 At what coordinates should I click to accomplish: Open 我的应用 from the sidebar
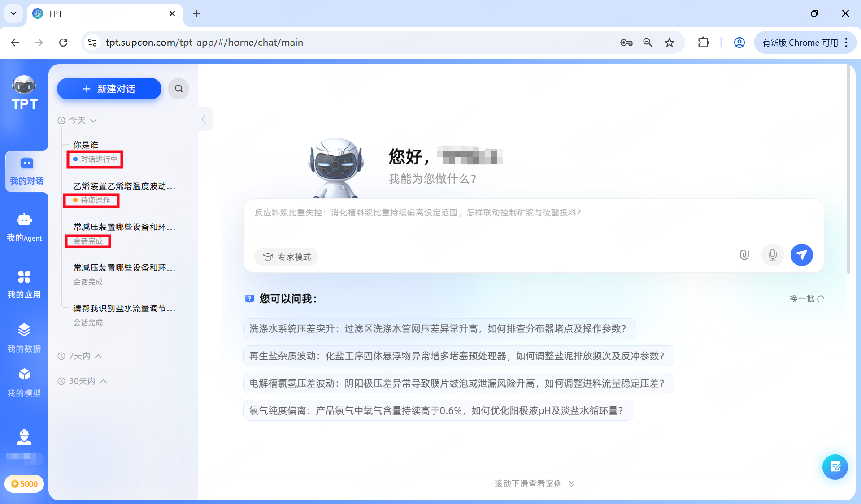(24, 284)
